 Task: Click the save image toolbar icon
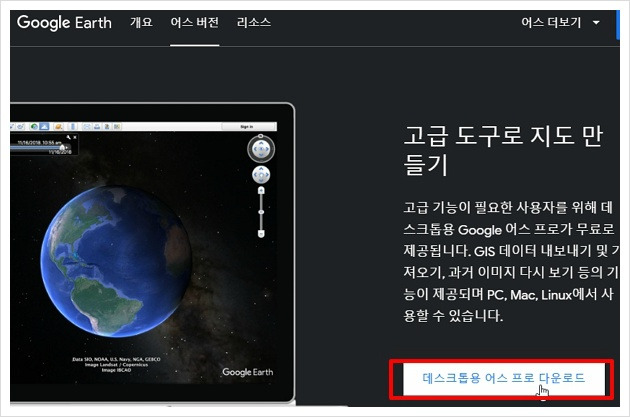click(x=107, y=127)
